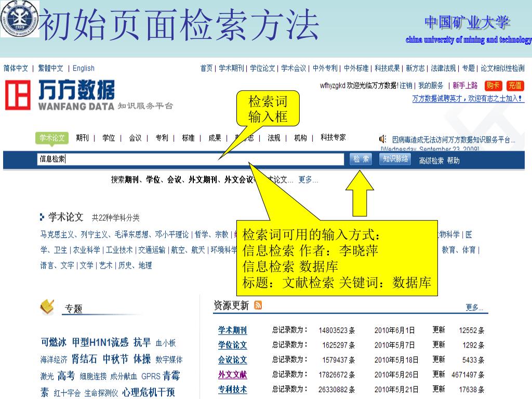This screenshot has width=532, height=399.
Task: Open 中外标准 in top navigation
Action: point(356,68)
